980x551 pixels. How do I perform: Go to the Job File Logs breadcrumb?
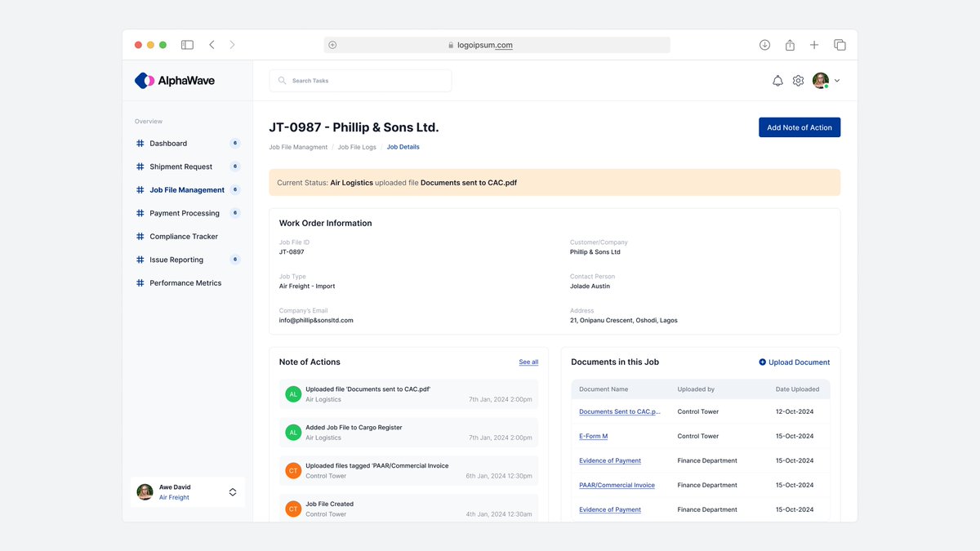(357, 146)
